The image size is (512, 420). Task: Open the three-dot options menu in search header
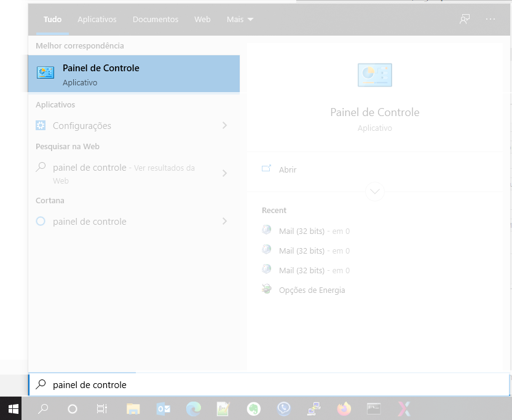tap(490, 19)
